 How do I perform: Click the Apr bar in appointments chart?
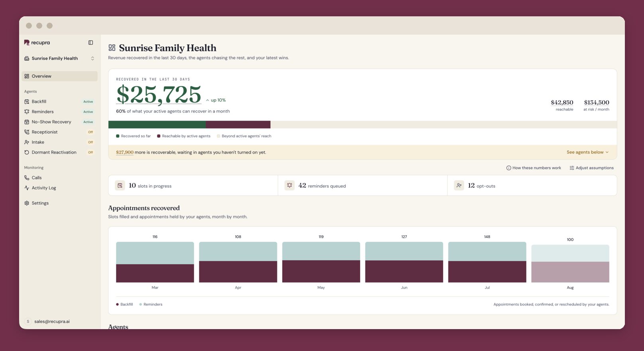coord(238,262)
